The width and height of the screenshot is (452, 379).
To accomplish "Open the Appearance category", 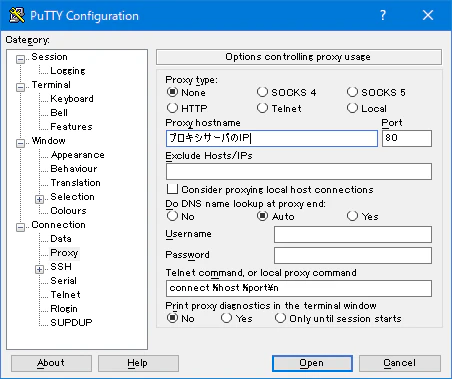I will click(x=77, y=155).
